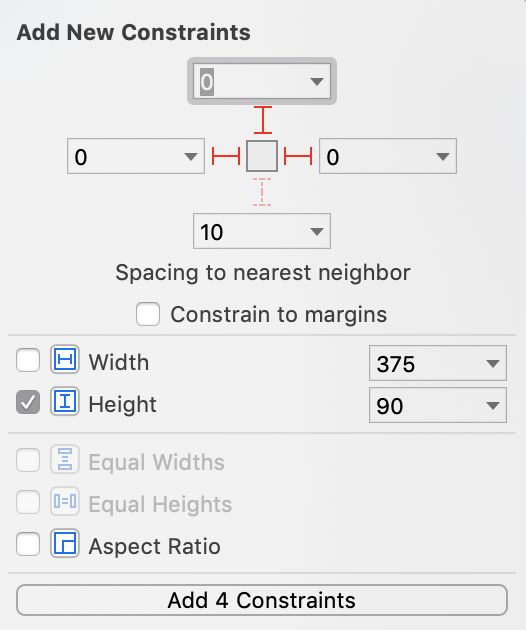Screen dimensions: 526x630
Task: Open the bottom spacing dropdown showing 10
Action: (x=317, y=231)
